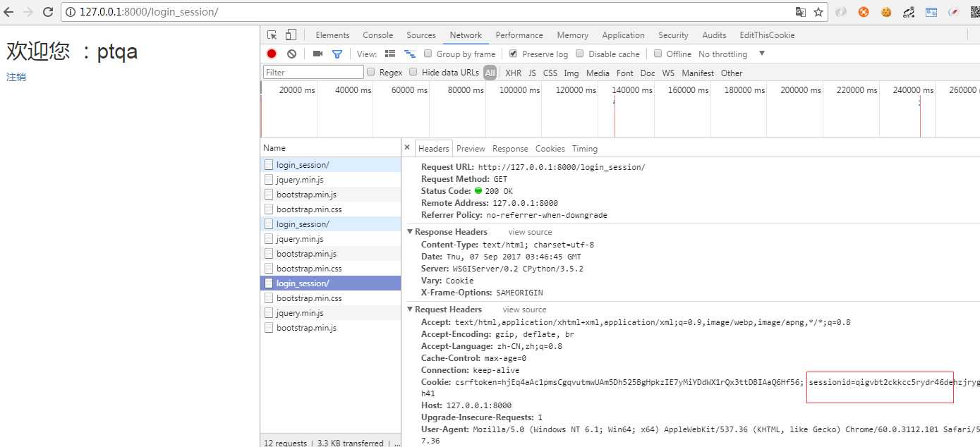
Task: Switch to the Application panel
Action: point(623,35)
